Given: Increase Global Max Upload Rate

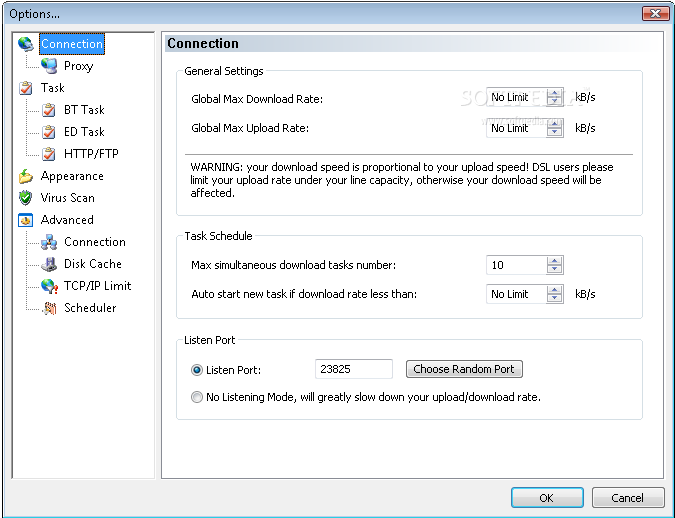Looking at the screenshot, I should [x=554, y=124].
